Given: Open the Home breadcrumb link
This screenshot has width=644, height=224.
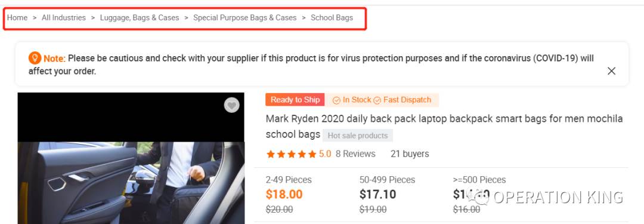Looking at the screenshot, I should tap(17, 18).
